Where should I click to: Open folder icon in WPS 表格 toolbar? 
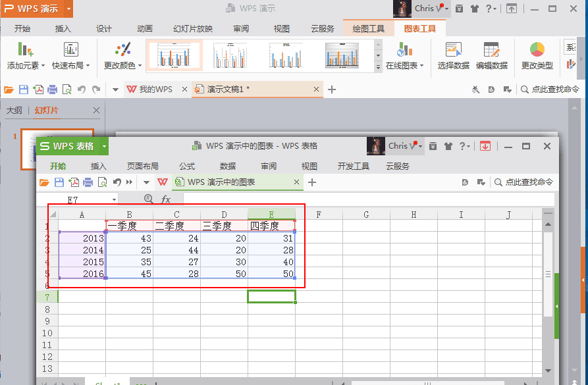click(x=44, y=182)
